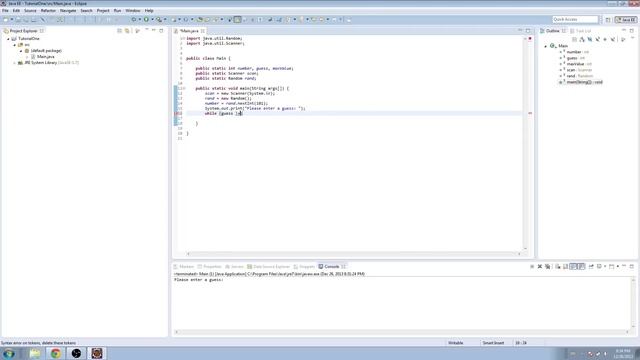Select the Main.java editor tab
The width and height of the screenshot is (640, 360).
[x=189, y=31]
